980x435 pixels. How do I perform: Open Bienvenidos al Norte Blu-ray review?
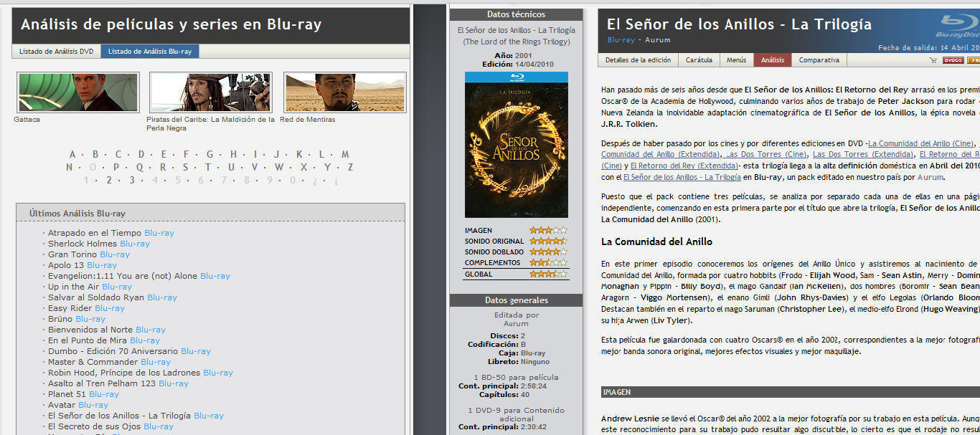pos(107,330)
